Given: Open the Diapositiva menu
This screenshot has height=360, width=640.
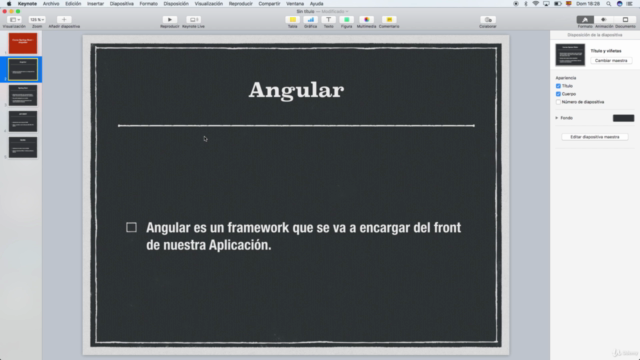Looking at the screenshot, I should click(x=122, y=4).
